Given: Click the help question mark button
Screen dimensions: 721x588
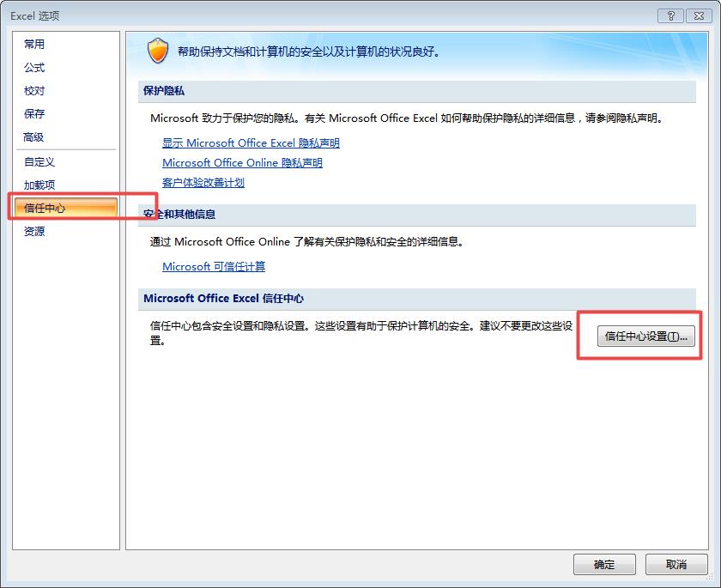Looking at the screenshot, I should point(671,16).
